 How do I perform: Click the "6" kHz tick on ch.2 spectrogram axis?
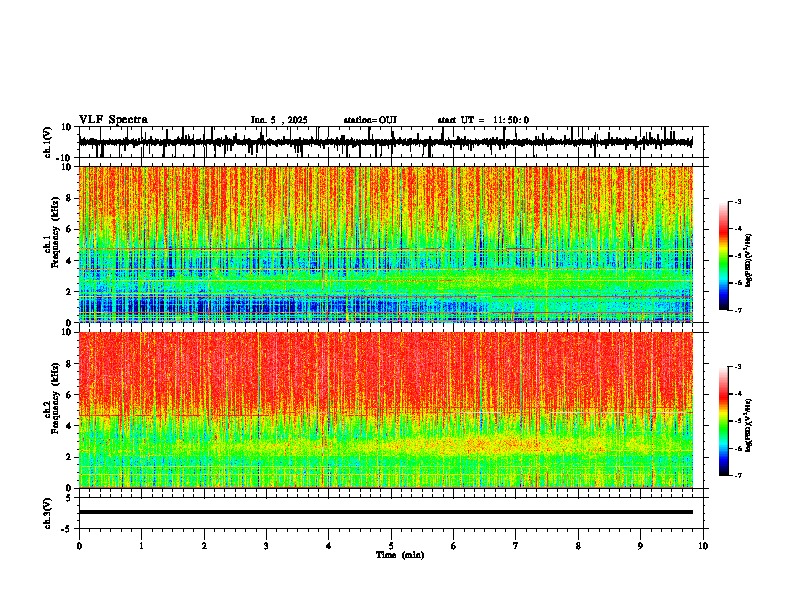point(70,395)
